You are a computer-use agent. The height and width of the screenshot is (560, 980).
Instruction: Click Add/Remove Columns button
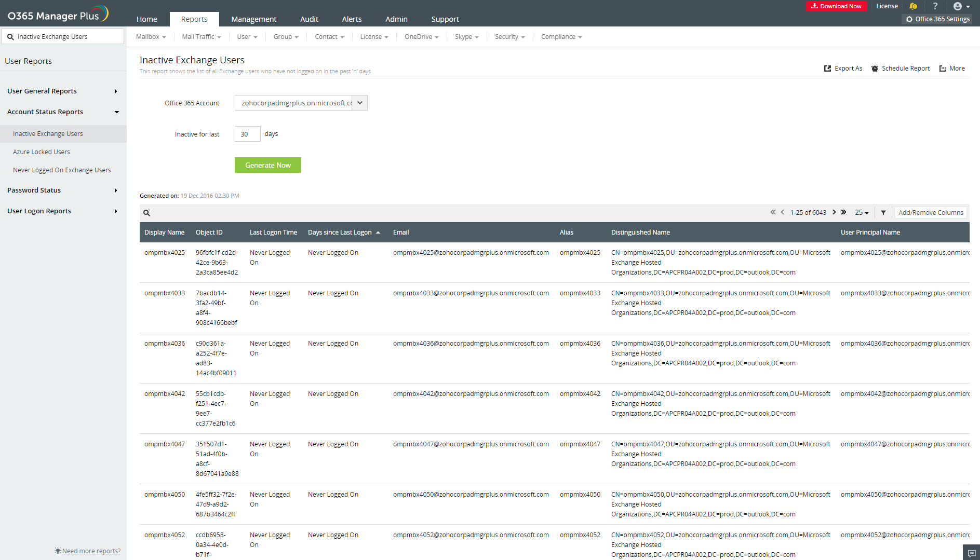(x=931, y=212)
